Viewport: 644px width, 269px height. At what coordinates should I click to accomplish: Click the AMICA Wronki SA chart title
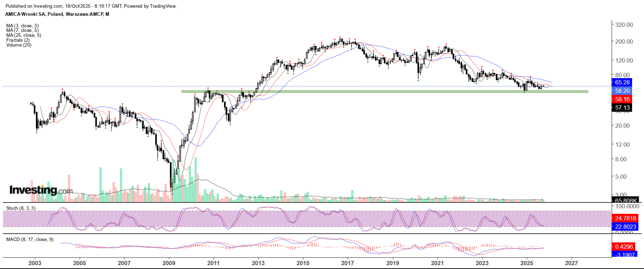[57, 14]
